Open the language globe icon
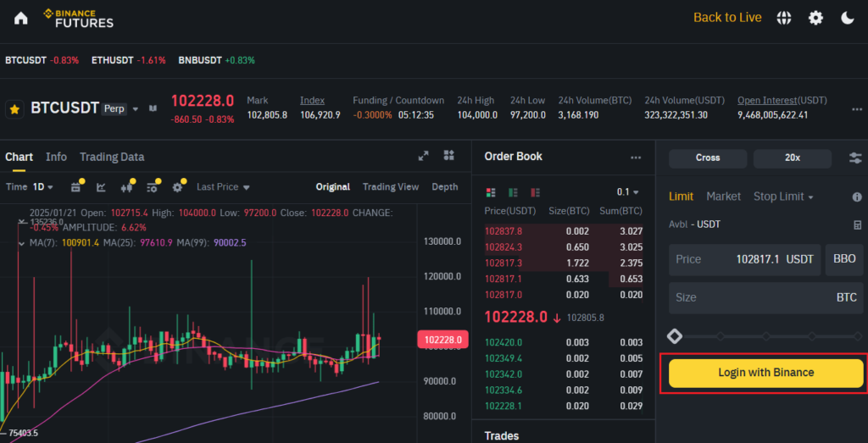This screenshot has width=868, height=443. click(783, 18)
